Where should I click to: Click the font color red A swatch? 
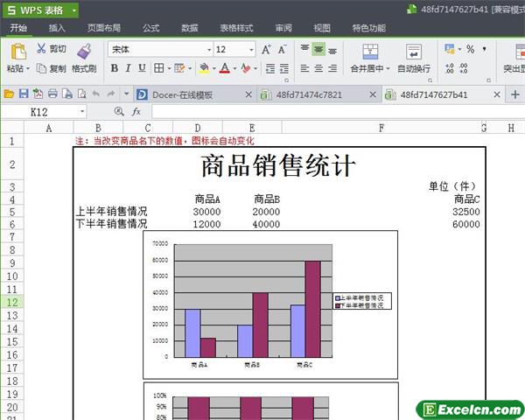[224, 68]
